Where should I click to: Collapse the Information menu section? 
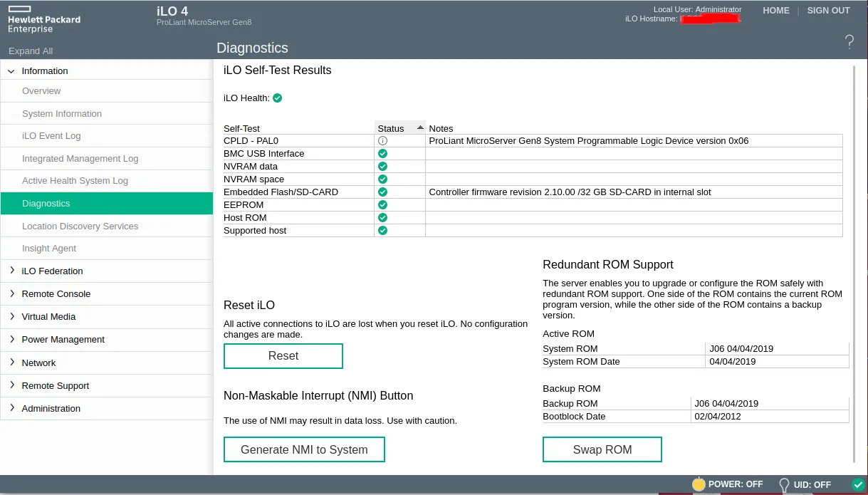pyautogui.click(x=11, y=71)
